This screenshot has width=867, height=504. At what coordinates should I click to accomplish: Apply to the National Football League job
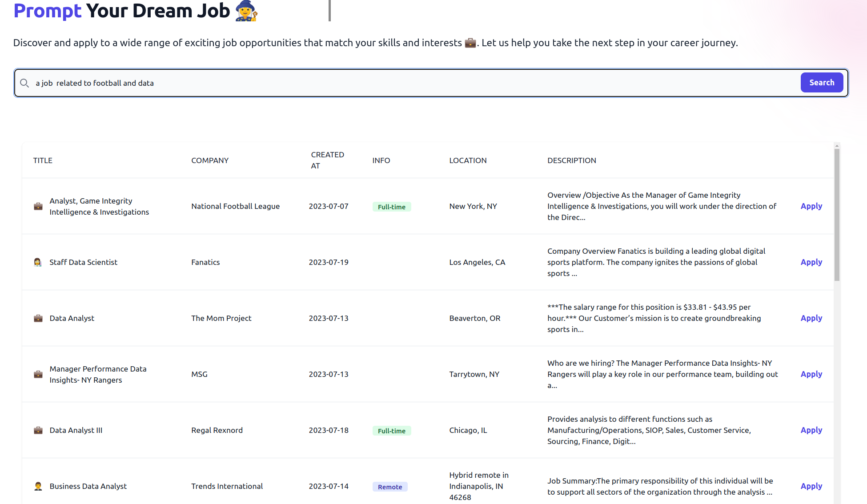point(811,206)
